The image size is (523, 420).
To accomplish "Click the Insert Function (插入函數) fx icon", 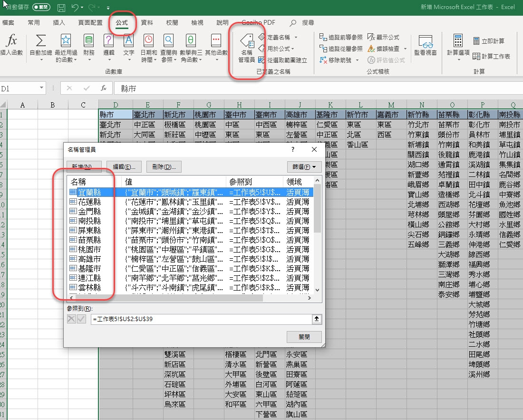I will 12,41.
